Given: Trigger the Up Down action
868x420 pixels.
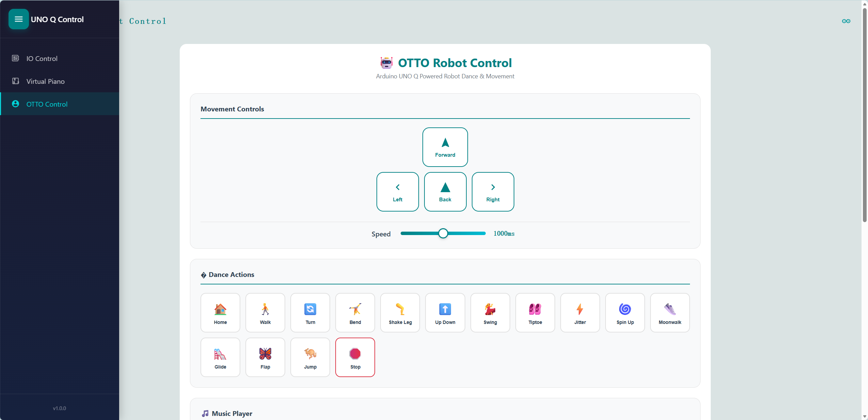Looking at the screenshot, I should click(445, 313).
